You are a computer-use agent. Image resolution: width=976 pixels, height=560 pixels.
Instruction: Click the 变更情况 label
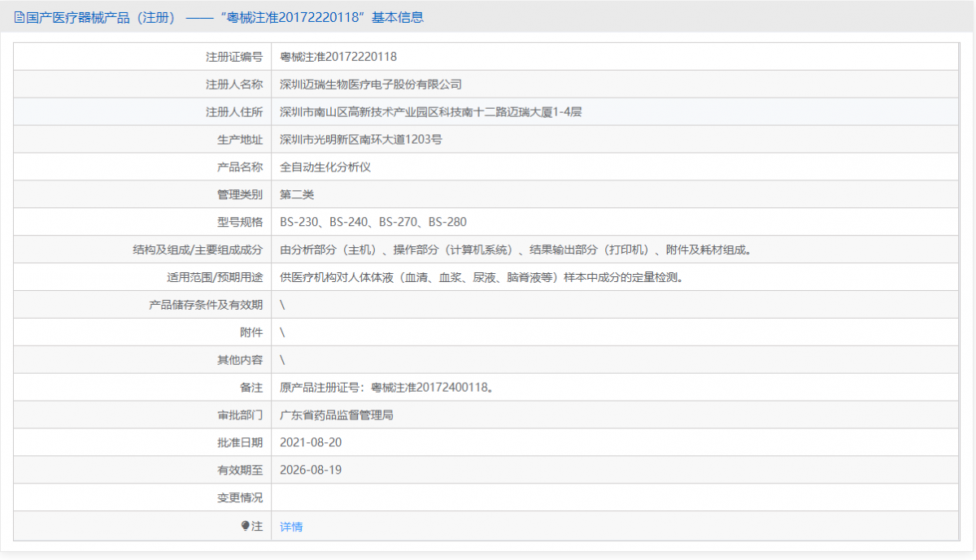pos(240,497)
